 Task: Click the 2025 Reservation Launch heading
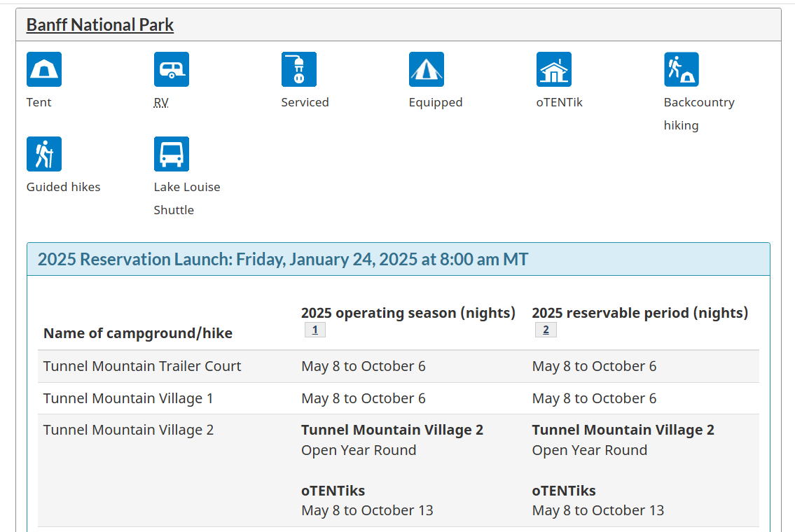283,260
